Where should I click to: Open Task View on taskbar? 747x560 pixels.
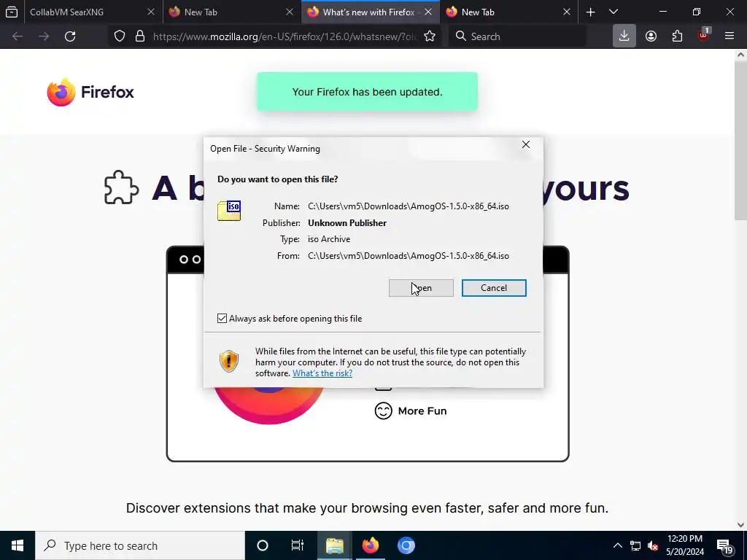point(298,545)
